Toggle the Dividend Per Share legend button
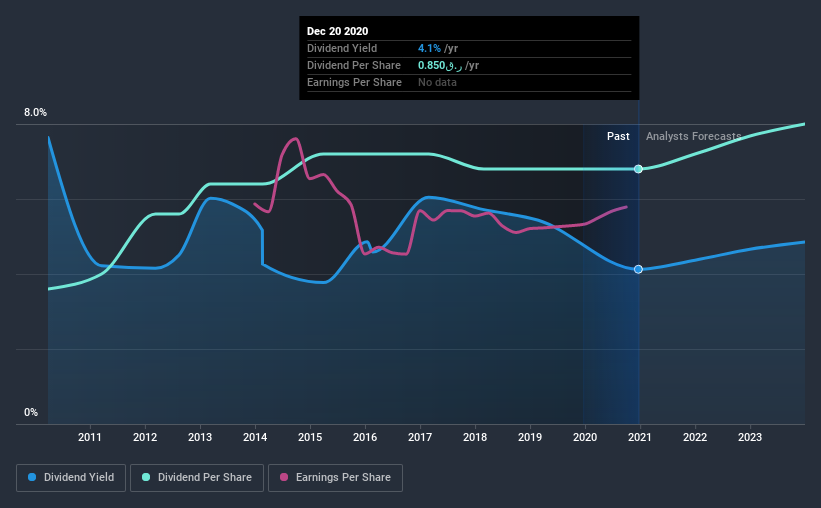Viewport: 821px width, 508px height. tap(197, 478)
